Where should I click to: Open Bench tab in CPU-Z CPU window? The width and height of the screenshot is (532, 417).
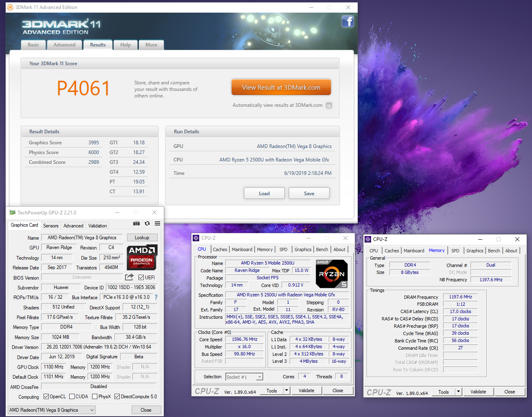pyautogui.click(x=322, y=249)
